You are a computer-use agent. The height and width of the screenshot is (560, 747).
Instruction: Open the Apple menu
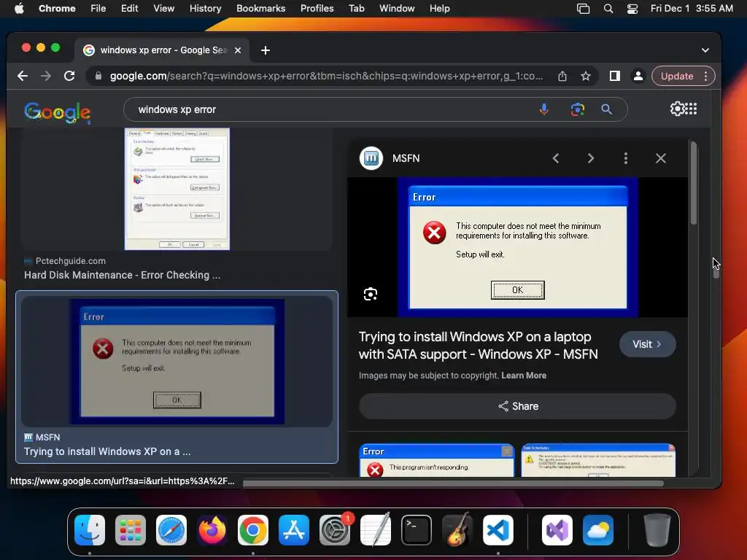coord(19,9)
